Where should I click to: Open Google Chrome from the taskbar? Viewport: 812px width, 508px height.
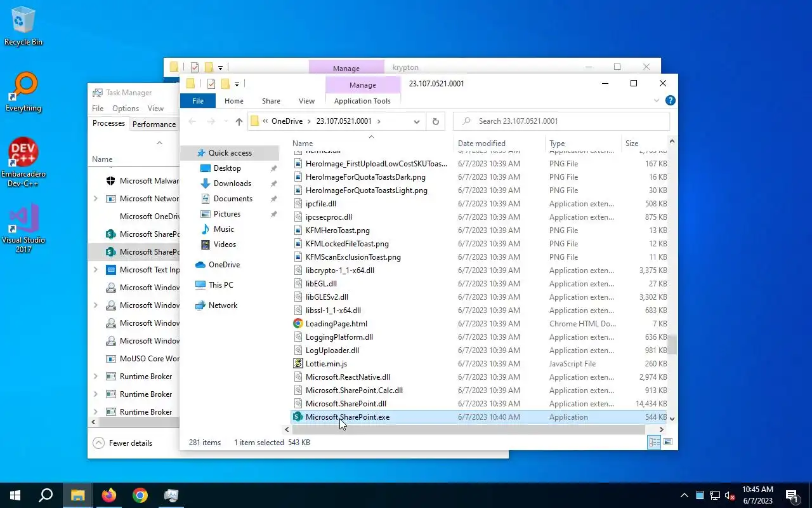pos(140,495)
